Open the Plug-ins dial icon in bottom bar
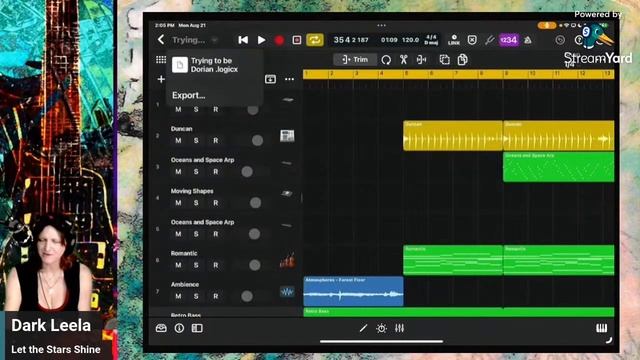The height and width of the screenshot is (360, 640). (x=381, y=328)
